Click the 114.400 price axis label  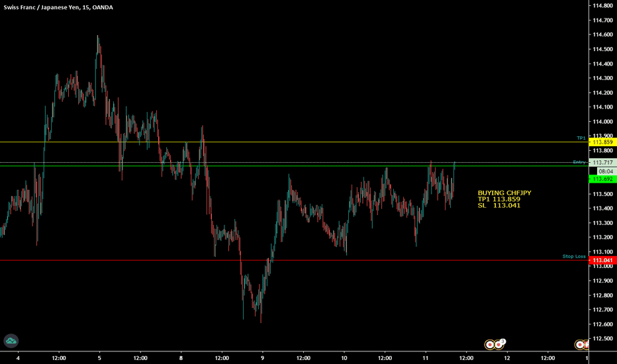pyautogui.click(x=603, y=64)
